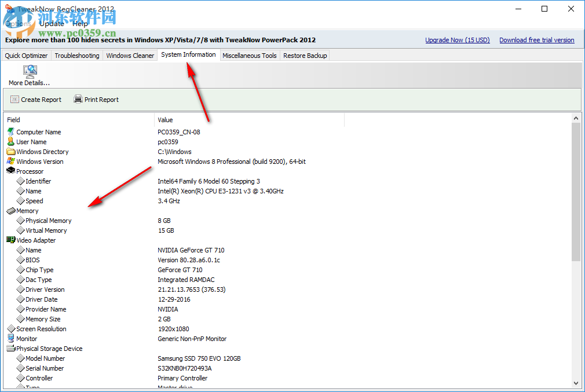This screenshot has width=585, height=392.
Task: Switch to the Quick Optimizer tab
Action: 26,55
